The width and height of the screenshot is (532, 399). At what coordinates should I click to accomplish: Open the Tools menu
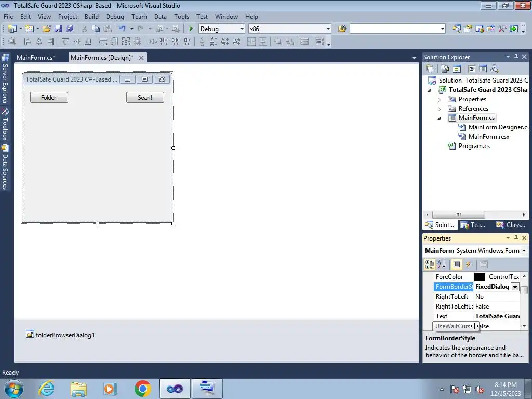181,16
